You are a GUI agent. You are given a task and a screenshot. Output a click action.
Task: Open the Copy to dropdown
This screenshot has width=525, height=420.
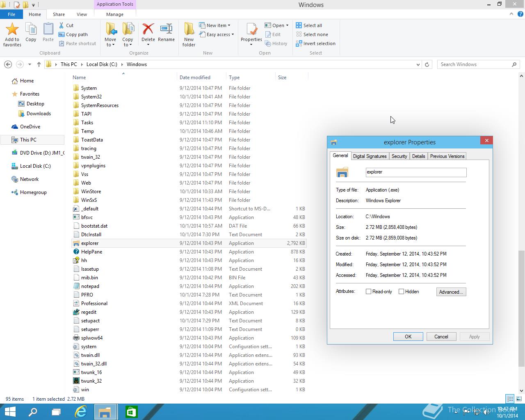point(128,42)
